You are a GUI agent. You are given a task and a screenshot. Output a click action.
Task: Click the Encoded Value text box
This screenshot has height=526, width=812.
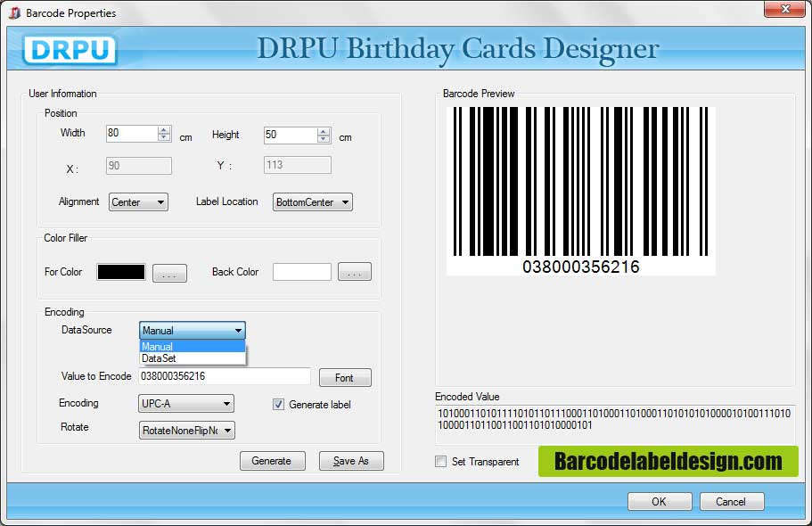click(615, 425)
